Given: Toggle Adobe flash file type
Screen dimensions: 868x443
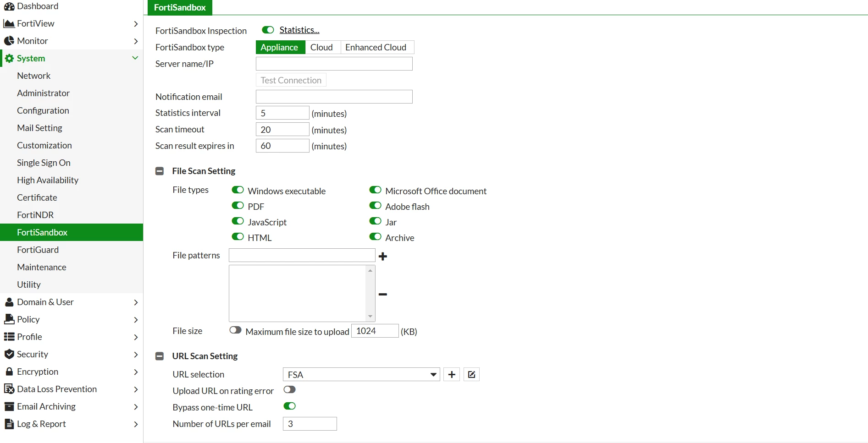Looking at the screenshot, I should tap(375, 205).
